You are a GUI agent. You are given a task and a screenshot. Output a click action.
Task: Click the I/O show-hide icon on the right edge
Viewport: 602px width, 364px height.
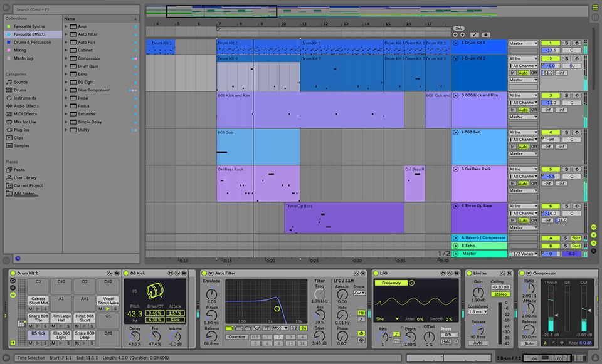click(x=594, y=227)
